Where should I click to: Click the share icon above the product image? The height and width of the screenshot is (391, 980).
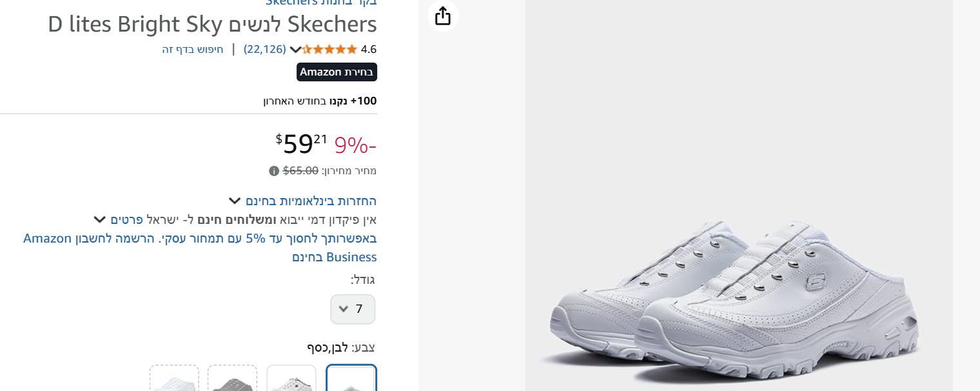point(443,15)
